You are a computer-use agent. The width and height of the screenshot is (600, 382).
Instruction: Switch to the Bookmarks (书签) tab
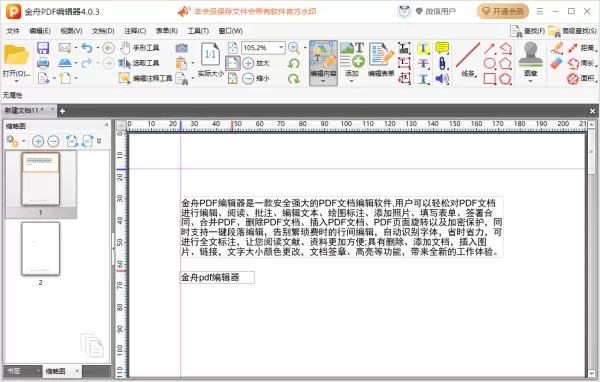22,371
